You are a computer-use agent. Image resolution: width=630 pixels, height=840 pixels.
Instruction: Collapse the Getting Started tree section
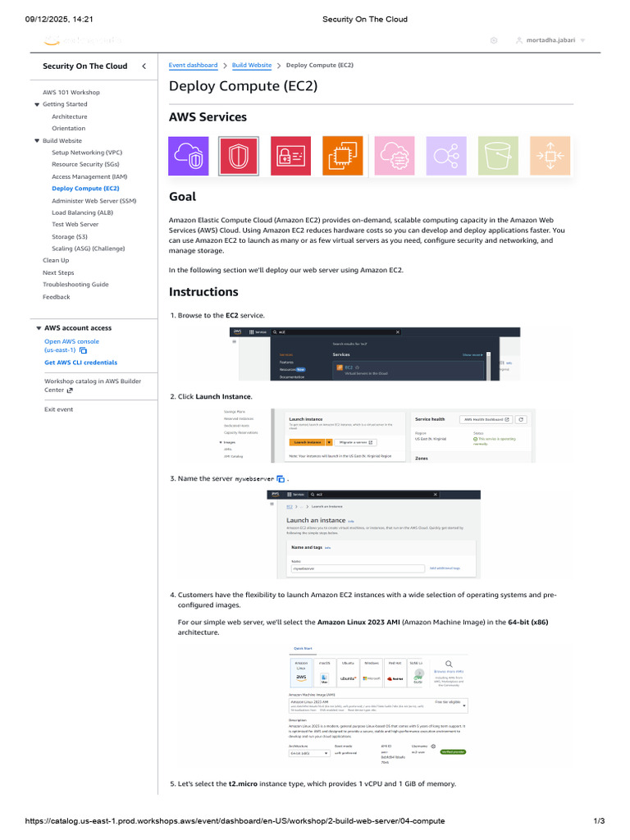37,104
